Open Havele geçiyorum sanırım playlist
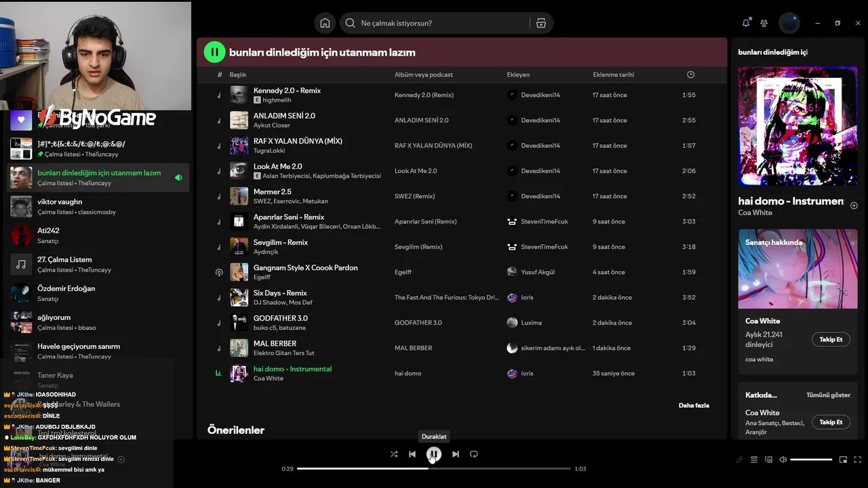The width and height of the screenshot is (868, 488). pos(98,351)
